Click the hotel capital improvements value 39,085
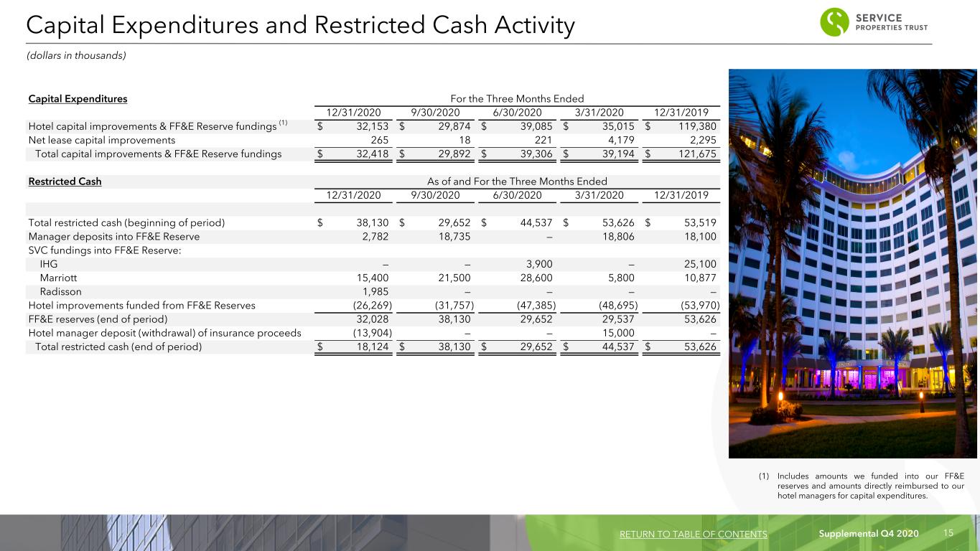980x551 pixels. [x=535, y=126]
